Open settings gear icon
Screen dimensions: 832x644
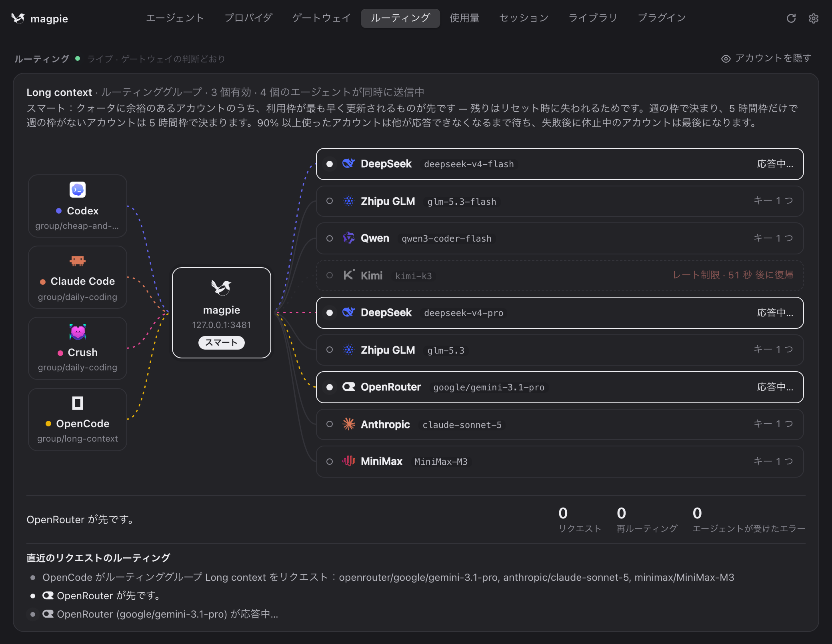click(x=813, y=18)
